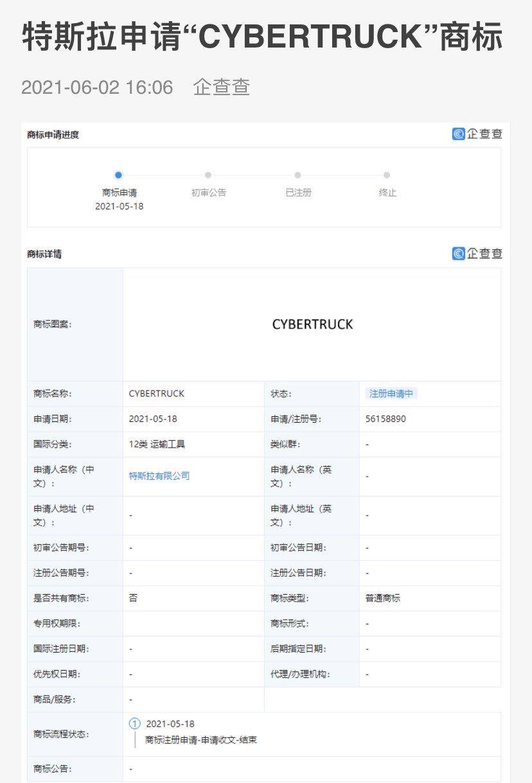Click the registration number 56158890
This screenshot has height=783, width=532.
(x=386, y=419)
